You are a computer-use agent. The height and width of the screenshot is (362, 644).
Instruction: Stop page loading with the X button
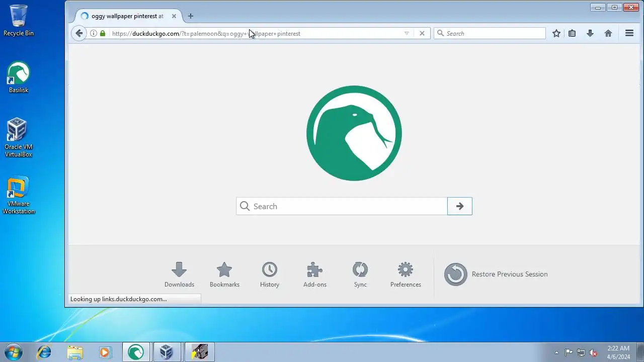coord(422,33)
